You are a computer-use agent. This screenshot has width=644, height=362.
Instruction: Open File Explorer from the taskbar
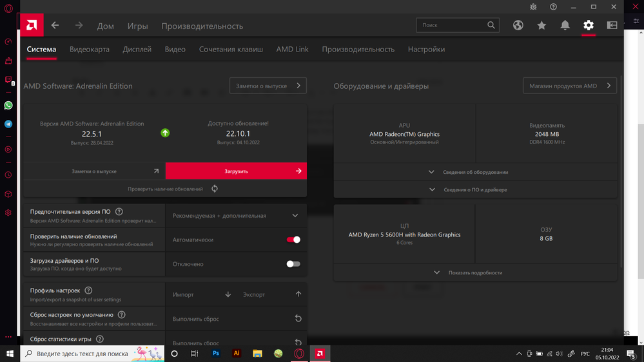coord(257,354)
